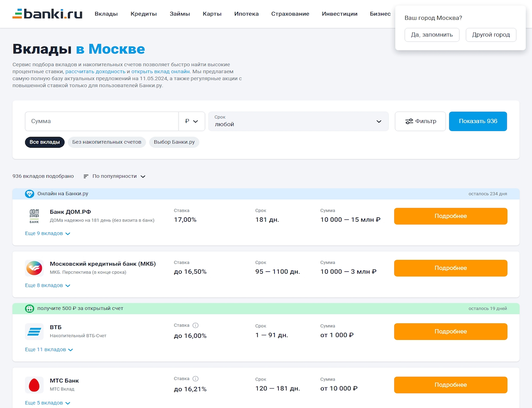Open the Кредиты menu item

coord(144,14)
